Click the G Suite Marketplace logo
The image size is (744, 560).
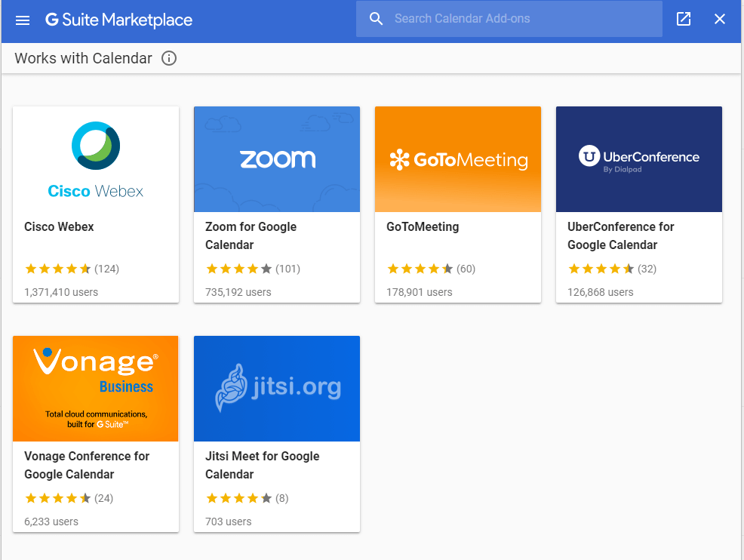coord(118,20)
